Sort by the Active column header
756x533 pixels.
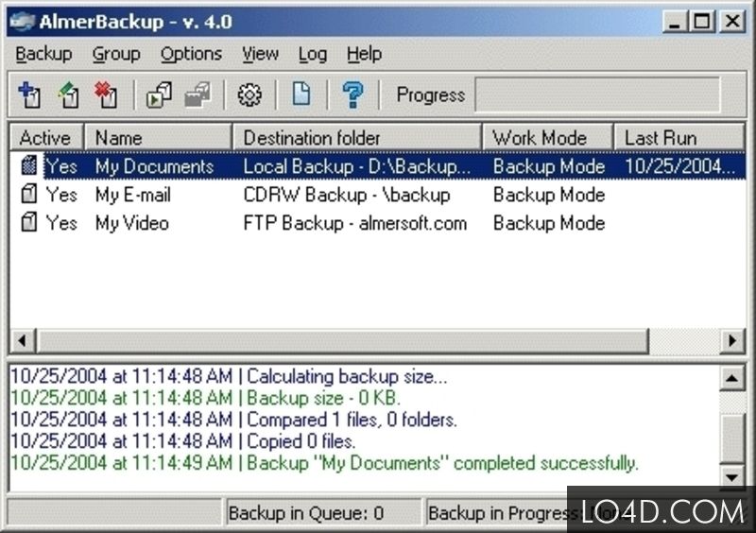click(47, 137)
